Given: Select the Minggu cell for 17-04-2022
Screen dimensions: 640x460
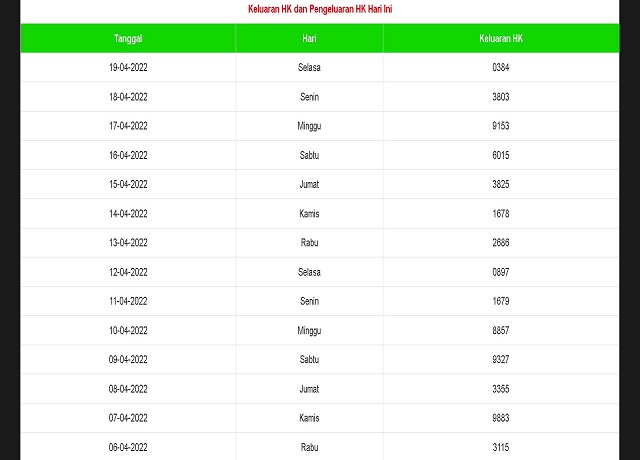Looking at the screenshot, I should 309,126.
